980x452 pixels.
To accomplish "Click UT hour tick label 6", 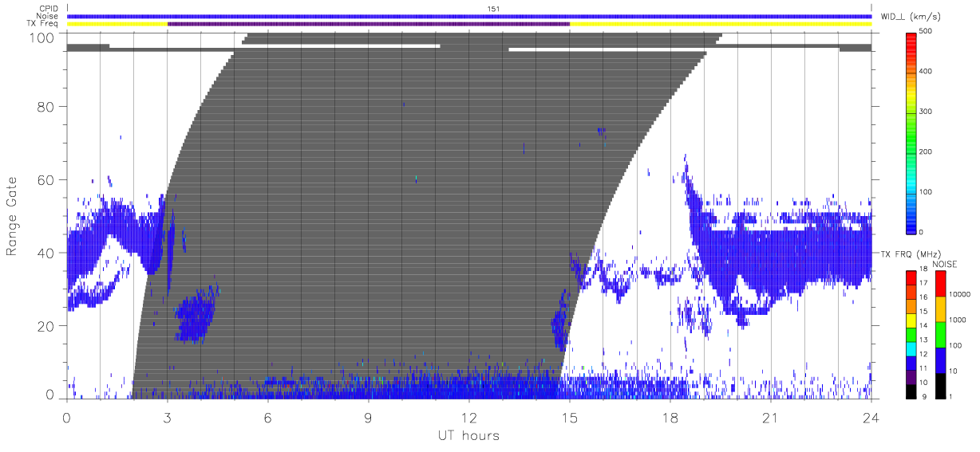I will point(268,417).
